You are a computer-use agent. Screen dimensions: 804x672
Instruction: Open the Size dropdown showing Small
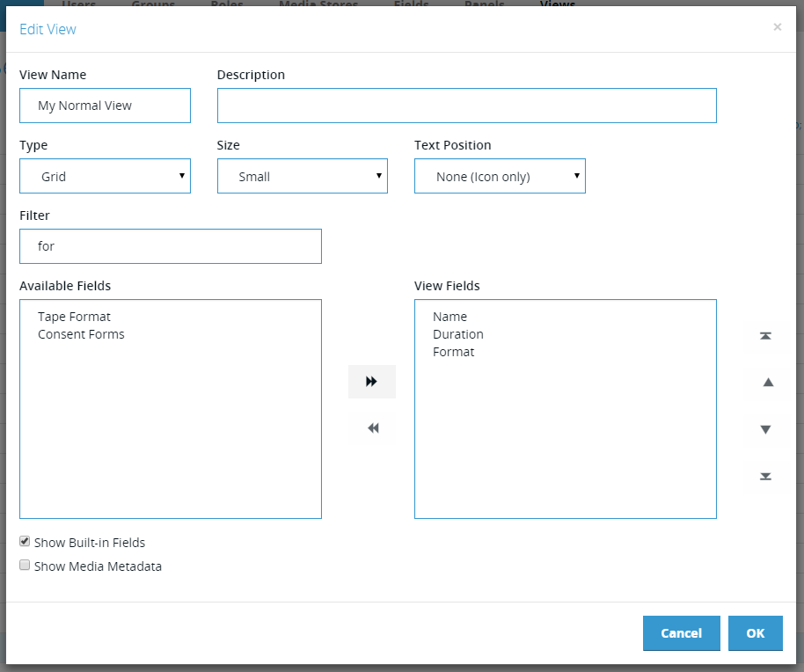tap(303, 176)
